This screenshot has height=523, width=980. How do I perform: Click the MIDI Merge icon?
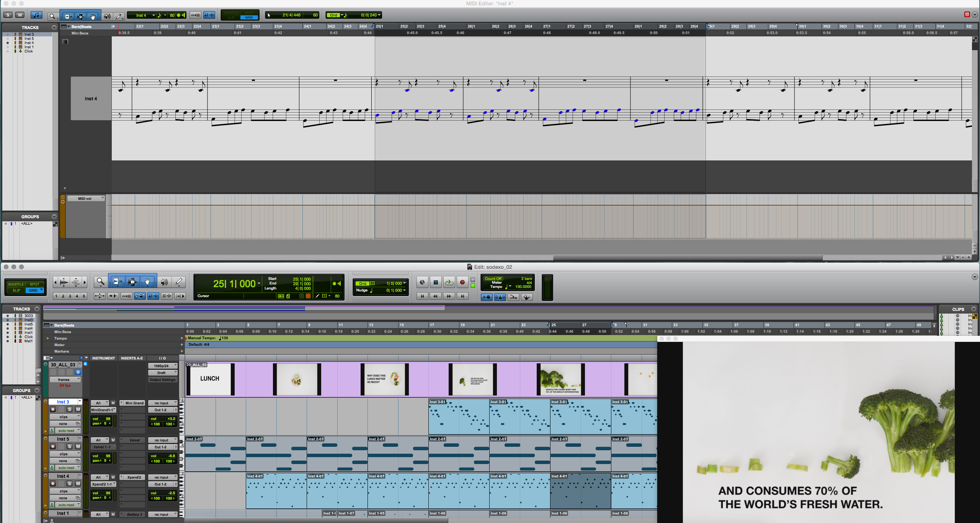513,297
